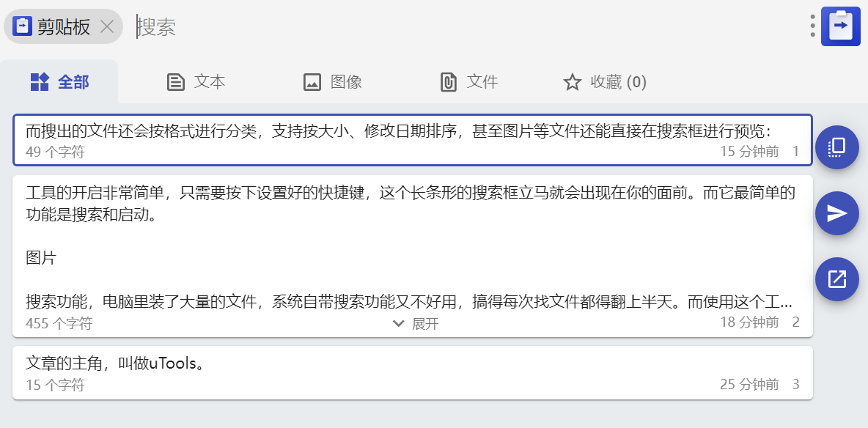Open the three-dot more options menu

pyautogui.click(x=812, y=26)
